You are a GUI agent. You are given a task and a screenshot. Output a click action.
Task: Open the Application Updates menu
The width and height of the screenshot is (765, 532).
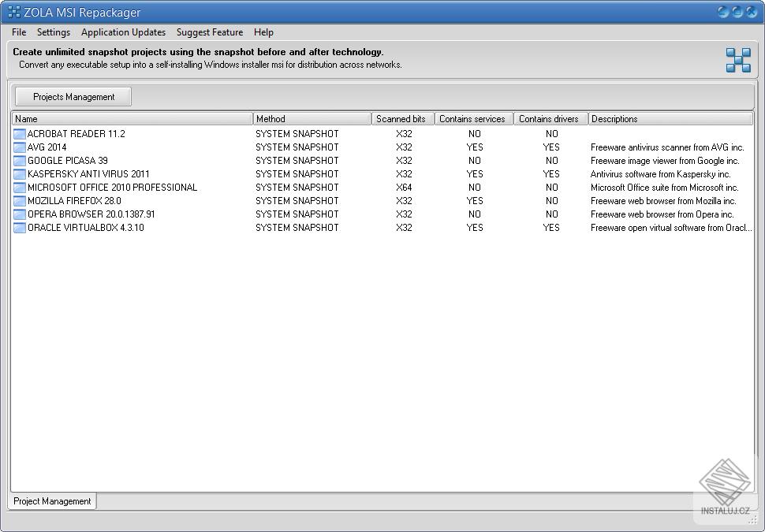coord(123,32)
